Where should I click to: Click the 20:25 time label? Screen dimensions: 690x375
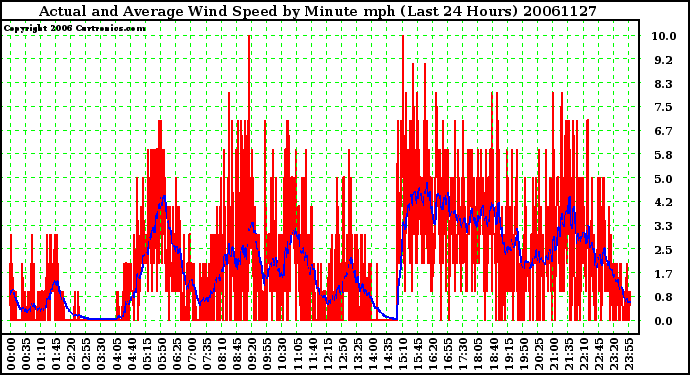[x=538, y=354]
